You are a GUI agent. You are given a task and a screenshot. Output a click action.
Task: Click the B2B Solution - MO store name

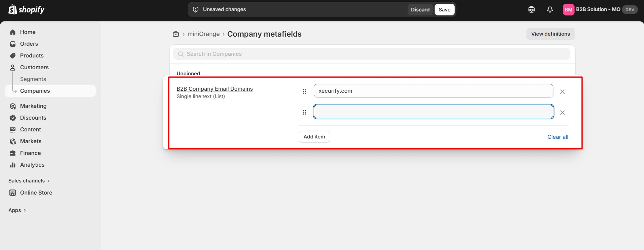click(598, 9)
